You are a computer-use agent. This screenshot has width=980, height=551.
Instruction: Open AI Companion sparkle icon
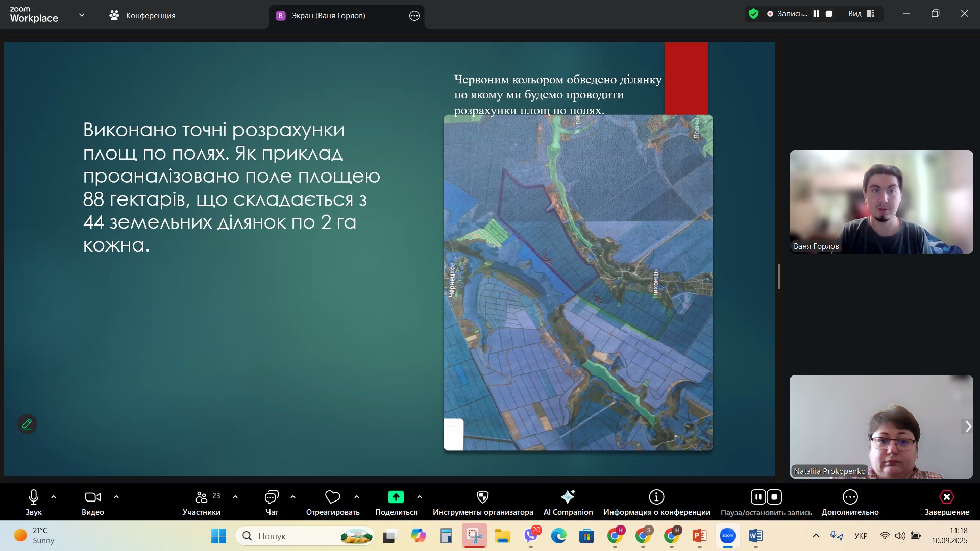coord(568,497)
